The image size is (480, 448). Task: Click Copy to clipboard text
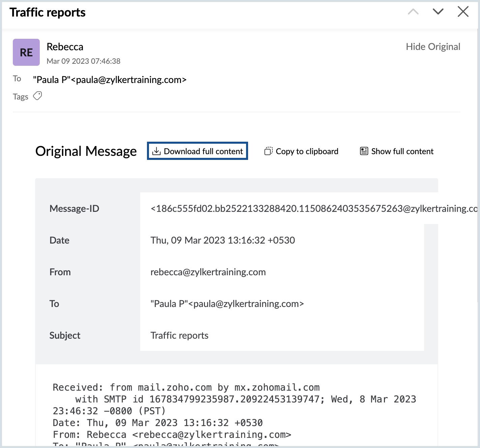click(307, 151)
